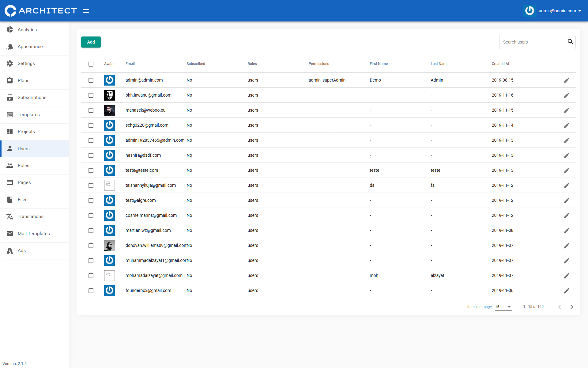The width and height of the screenshot is (588, 368).
Task: Select the checkbox for bhh.lawanu@gmail.com
Action: pyautogui.click(x=91, y=95)
